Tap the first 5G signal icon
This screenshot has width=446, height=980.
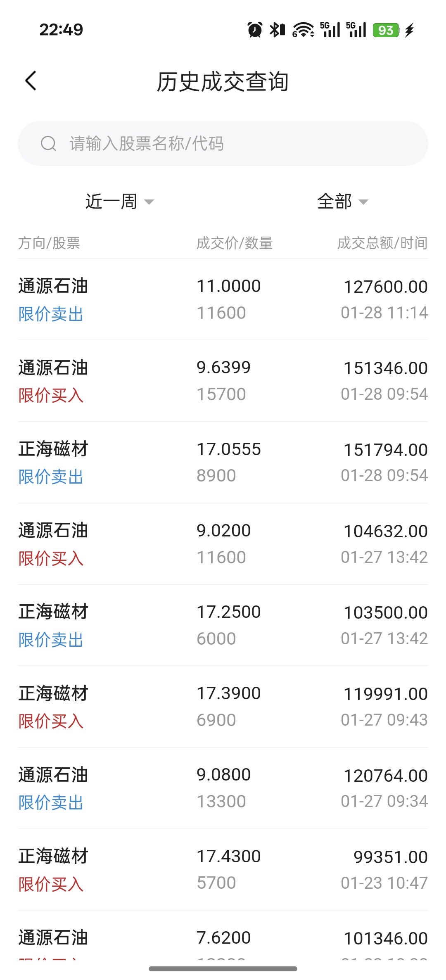(330, 30)
